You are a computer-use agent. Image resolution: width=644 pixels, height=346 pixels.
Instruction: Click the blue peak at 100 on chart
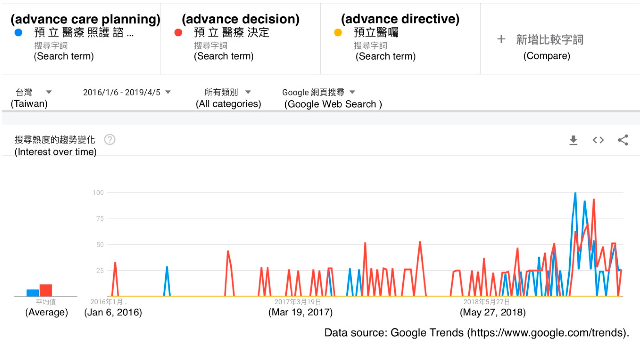pos(575,193)
